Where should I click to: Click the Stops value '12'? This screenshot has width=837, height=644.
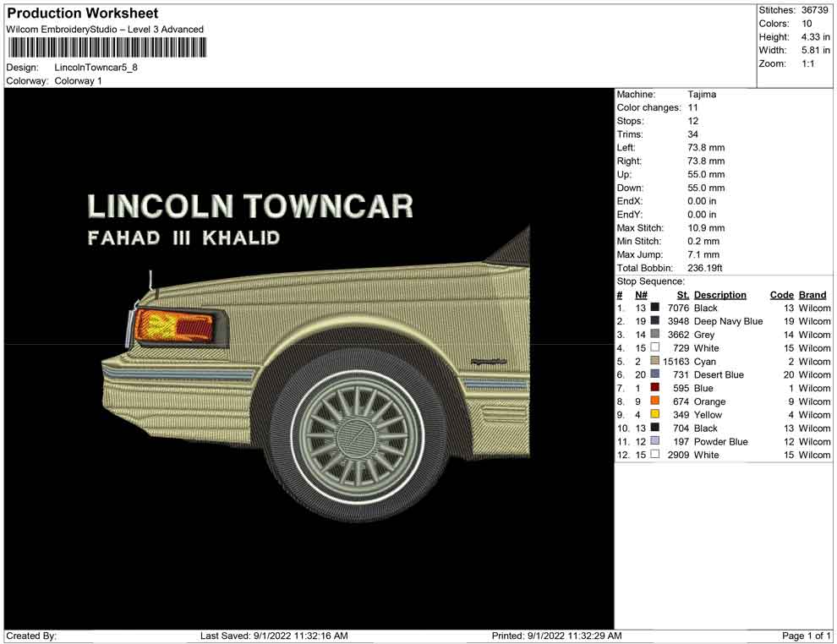692,121
